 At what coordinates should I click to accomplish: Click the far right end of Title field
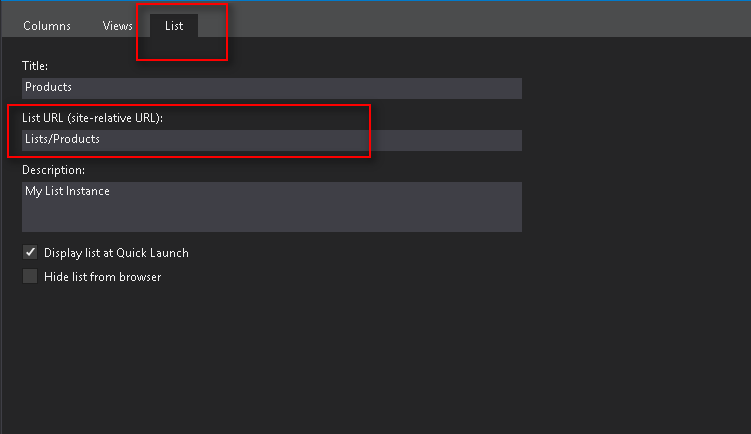click(510, 88)
